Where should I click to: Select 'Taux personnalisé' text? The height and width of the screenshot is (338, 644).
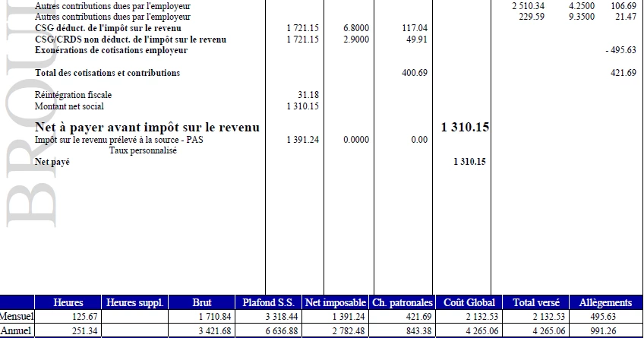143,150
